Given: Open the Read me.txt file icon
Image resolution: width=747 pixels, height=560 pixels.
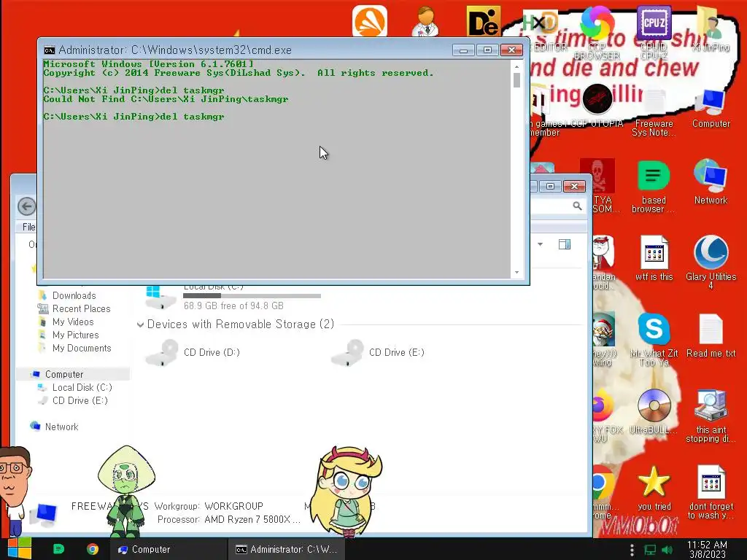Looking at the screenshot, I should tap(711, 335).
